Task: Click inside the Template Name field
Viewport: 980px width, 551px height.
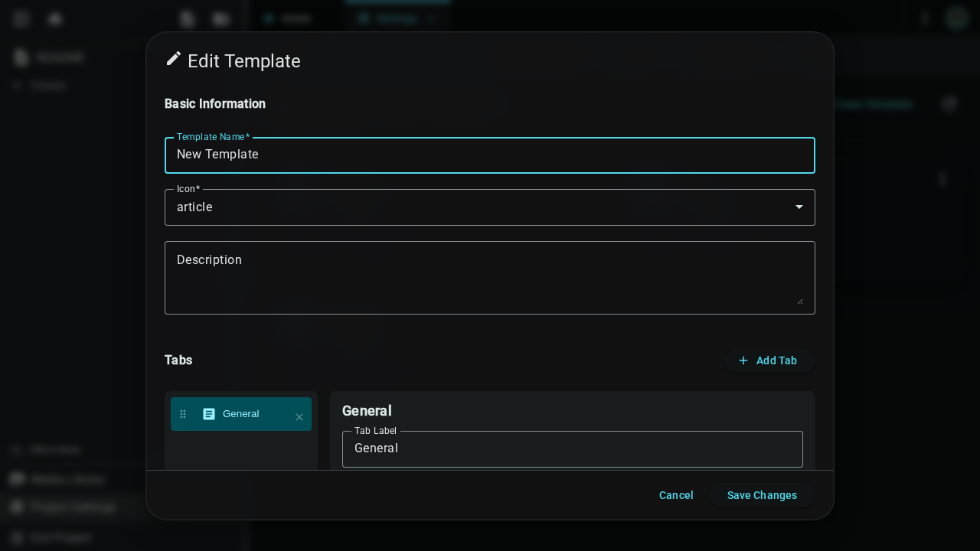Action: [490, 155]
